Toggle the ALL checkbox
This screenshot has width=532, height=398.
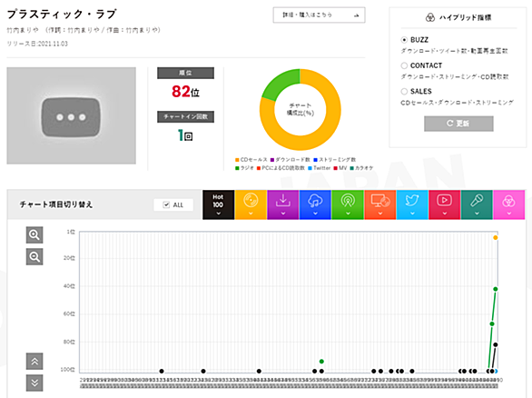[166, 204]
